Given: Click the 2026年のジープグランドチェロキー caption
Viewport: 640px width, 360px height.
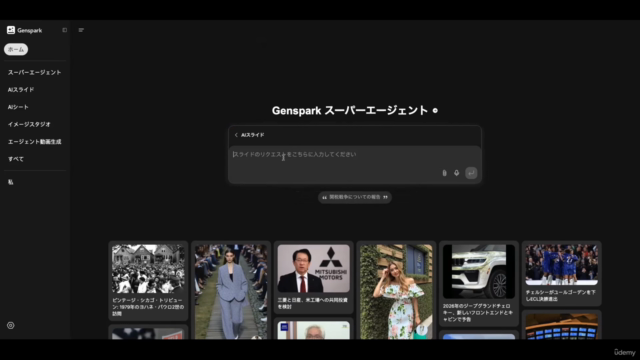Looking at the screenshot, I should 478,313.
